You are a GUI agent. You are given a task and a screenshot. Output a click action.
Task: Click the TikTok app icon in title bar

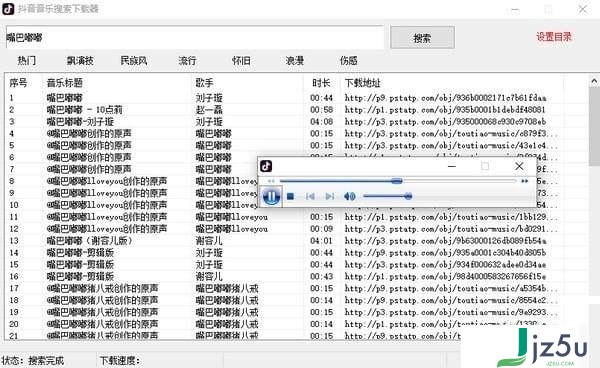point(8,9)
